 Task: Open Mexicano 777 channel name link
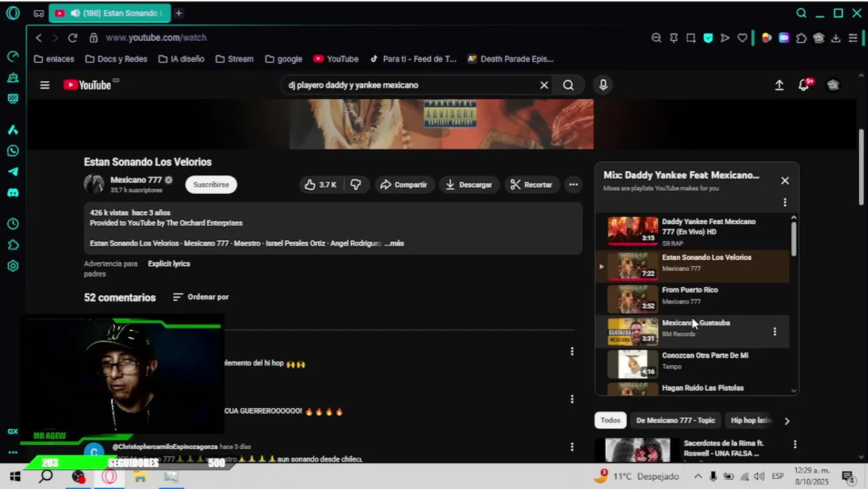pyautogui.click(x=137, y=180)
